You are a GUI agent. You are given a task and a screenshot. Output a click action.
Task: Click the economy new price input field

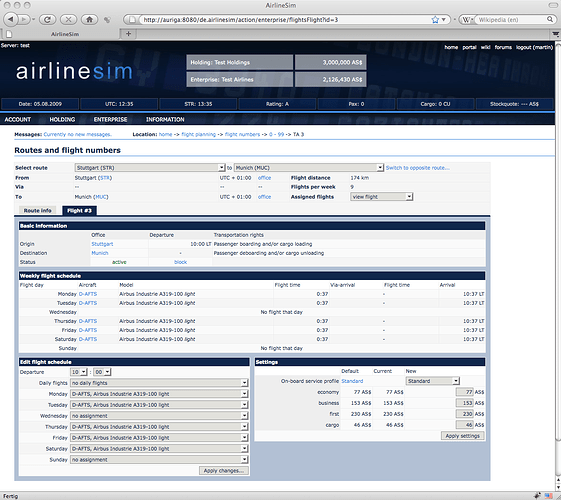464,392
